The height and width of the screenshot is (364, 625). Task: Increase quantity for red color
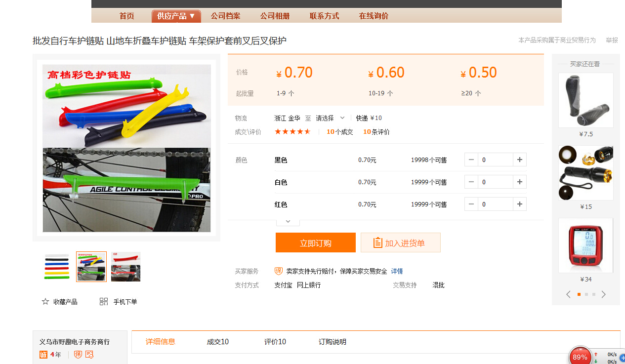tap(519, 204)
